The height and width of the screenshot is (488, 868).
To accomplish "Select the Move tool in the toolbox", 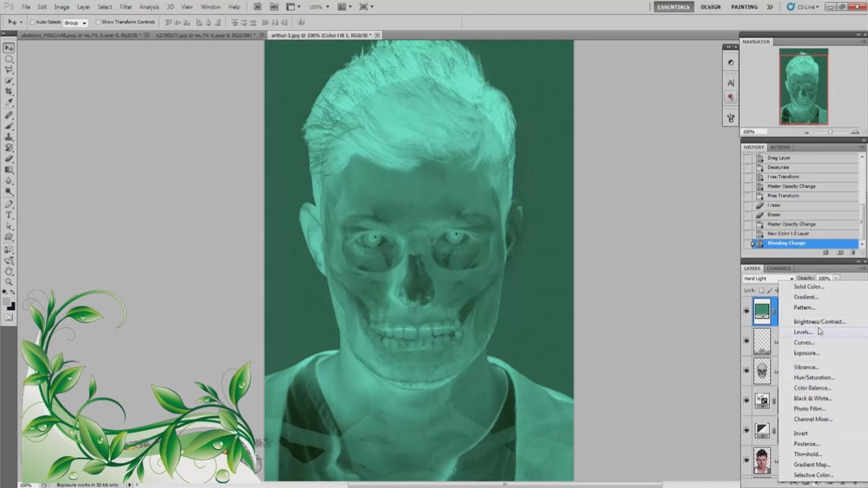I will 9,48.
